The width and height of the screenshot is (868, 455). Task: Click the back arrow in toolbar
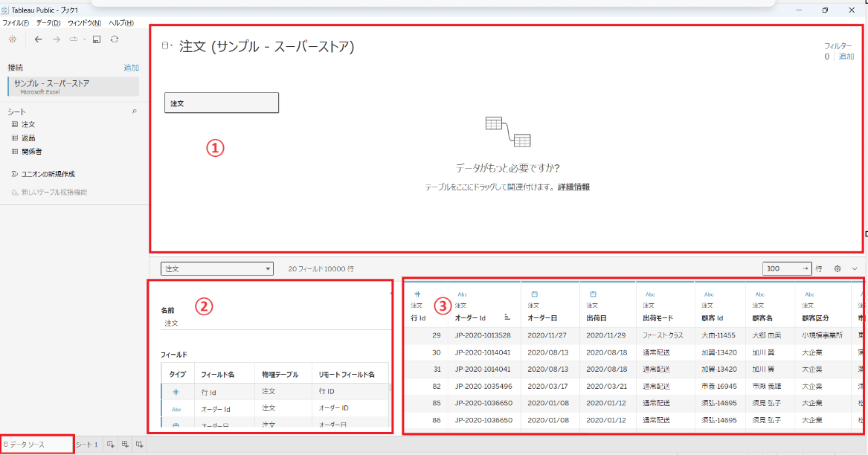38,39
